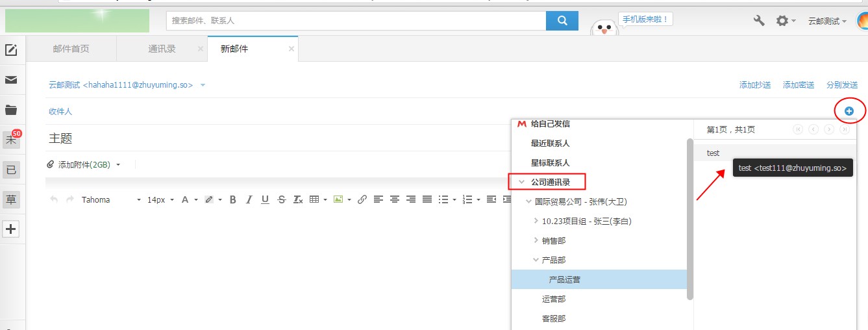Toggle underline text formatting
The height and width of the screenshot is (330, 868).
point(265,199)
